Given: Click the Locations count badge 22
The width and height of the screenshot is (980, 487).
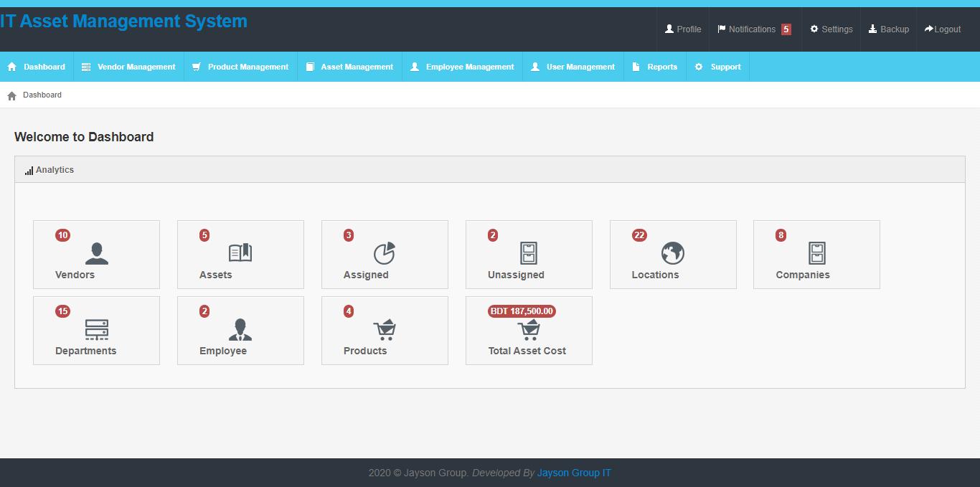Looking at the screenshot, I should 639,235.
